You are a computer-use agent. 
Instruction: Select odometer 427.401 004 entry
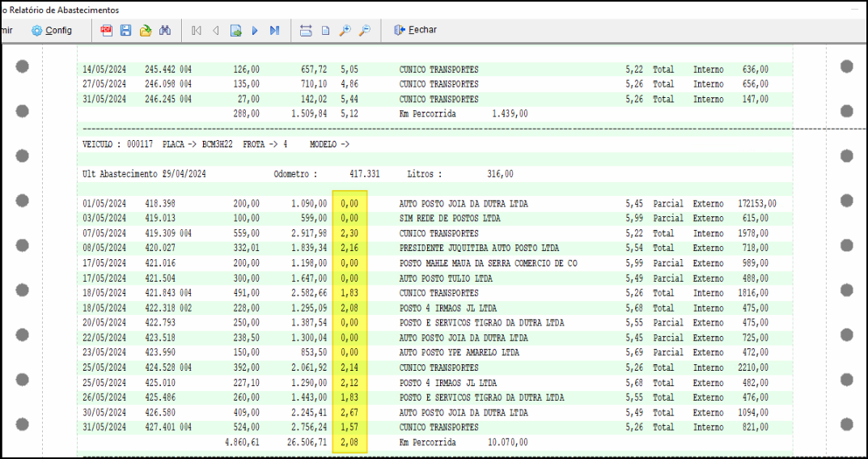[x=168, y=427]
